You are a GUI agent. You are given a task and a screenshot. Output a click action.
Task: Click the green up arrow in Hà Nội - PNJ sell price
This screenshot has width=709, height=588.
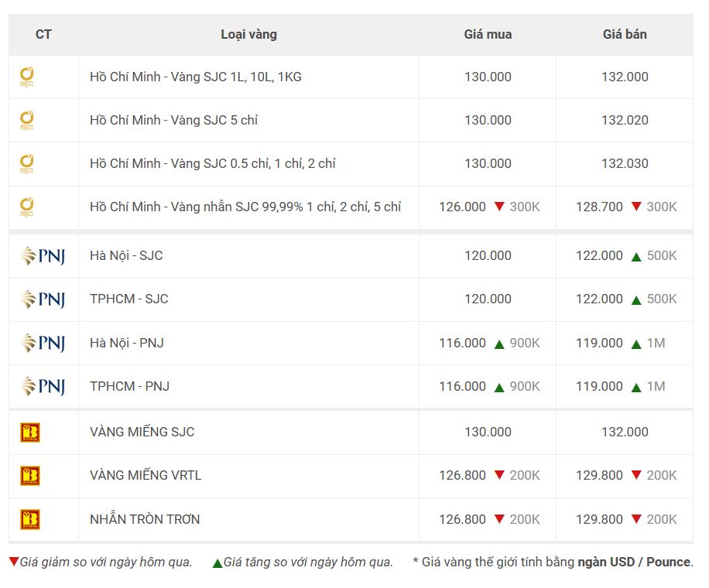pos(636,344)
